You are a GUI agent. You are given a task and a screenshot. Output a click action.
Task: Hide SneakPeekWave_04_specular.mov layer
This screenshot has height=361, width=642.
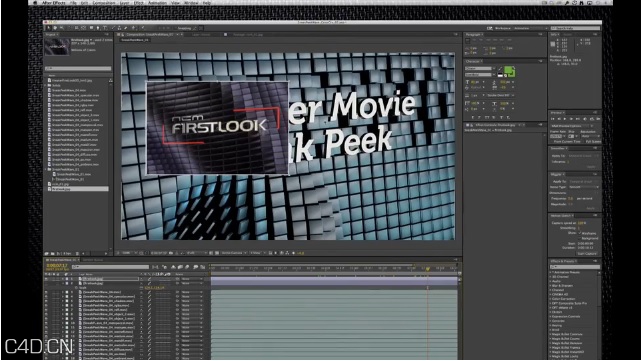point(46,296)
